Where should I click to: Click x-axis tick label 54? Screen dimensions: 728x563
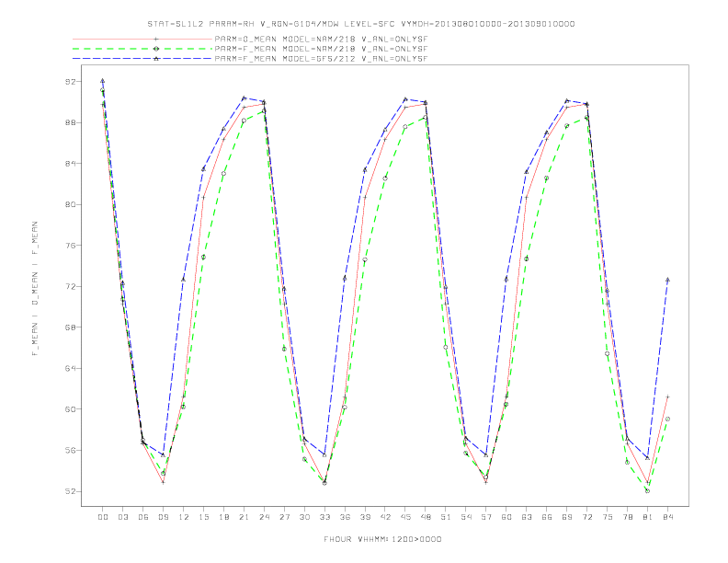[466, 517]
